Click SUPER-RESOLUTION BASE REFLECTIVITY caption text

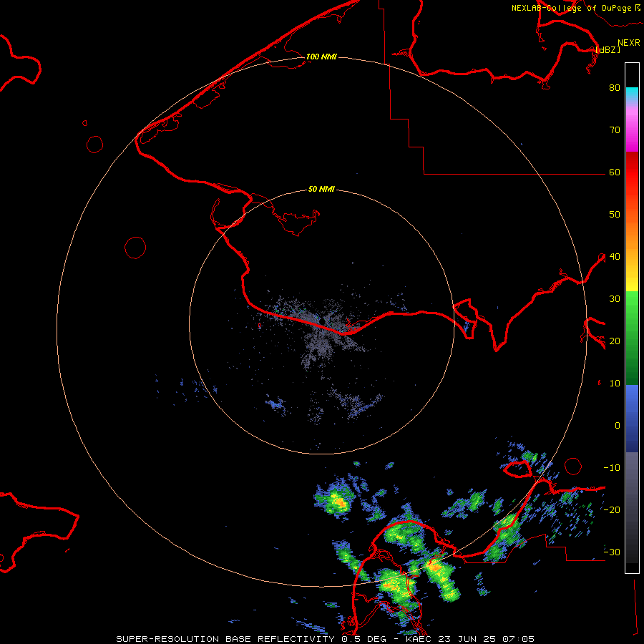click(x=225, y=639)
